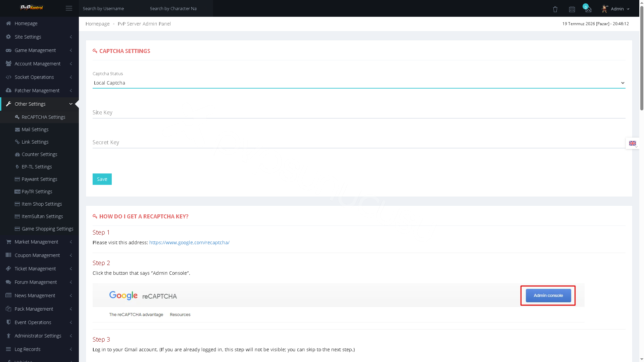Click the Site Key input field
Screen dimensions: 644x362
[x=359, y=112]
